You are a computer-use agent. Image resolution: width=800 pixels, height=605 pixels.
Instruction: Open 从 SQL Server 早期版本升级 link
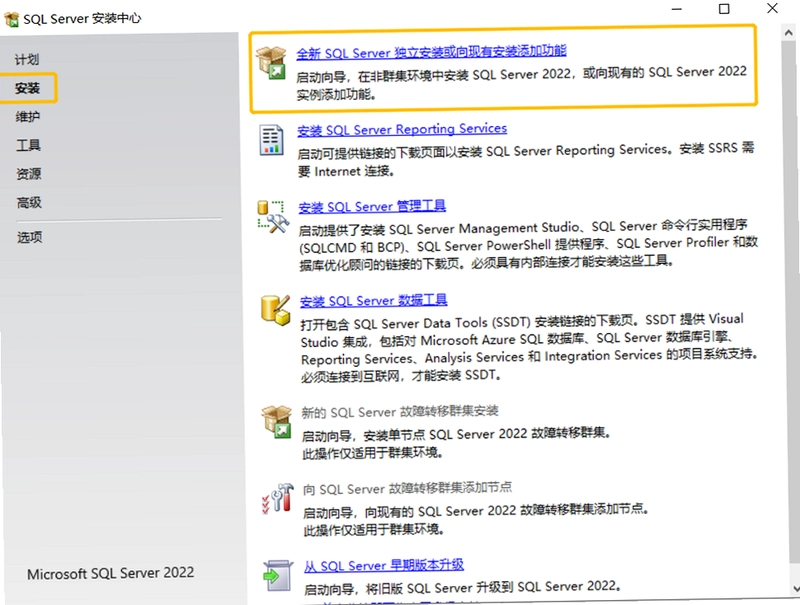(x=384, y=566)
